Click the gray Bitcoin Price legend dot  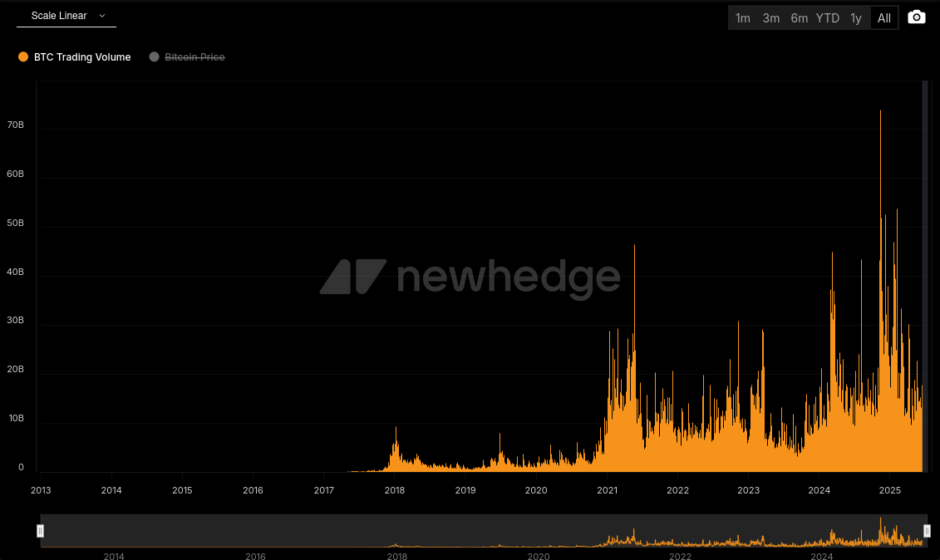click(x=154, y=57)
